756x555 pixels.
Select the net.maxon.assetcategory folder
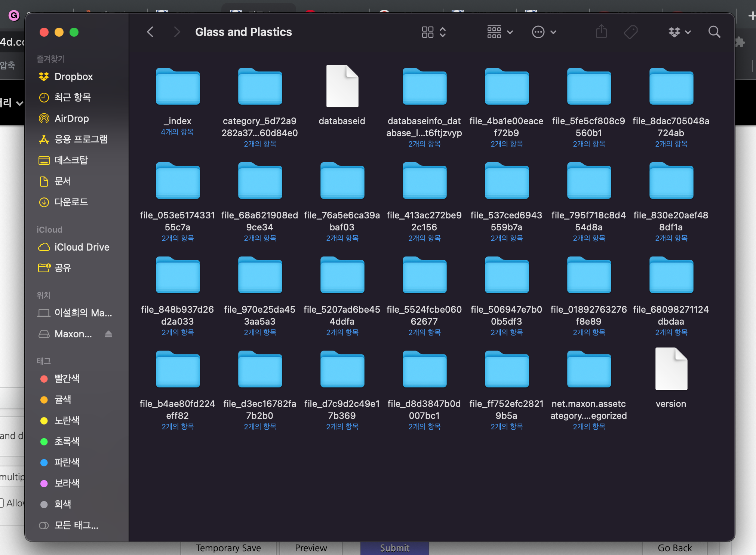pyautogui.click(x=589, y=370)
